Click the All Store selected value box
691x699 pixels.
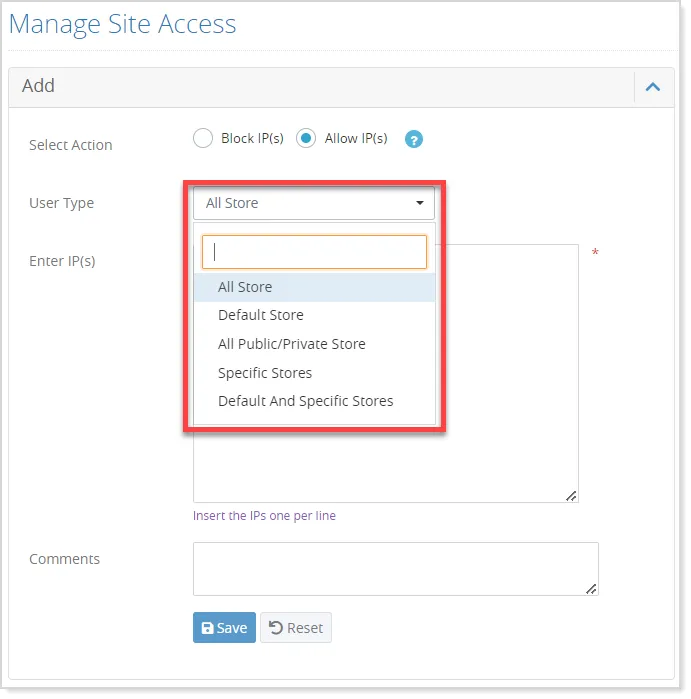(x=314, y=203)
